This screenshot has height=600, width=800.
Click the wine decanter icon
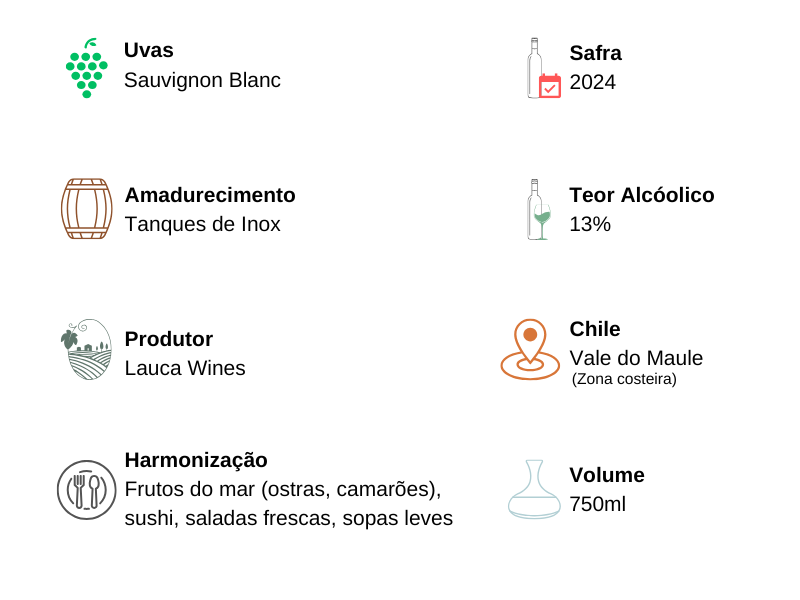click(x=534, y=489)
